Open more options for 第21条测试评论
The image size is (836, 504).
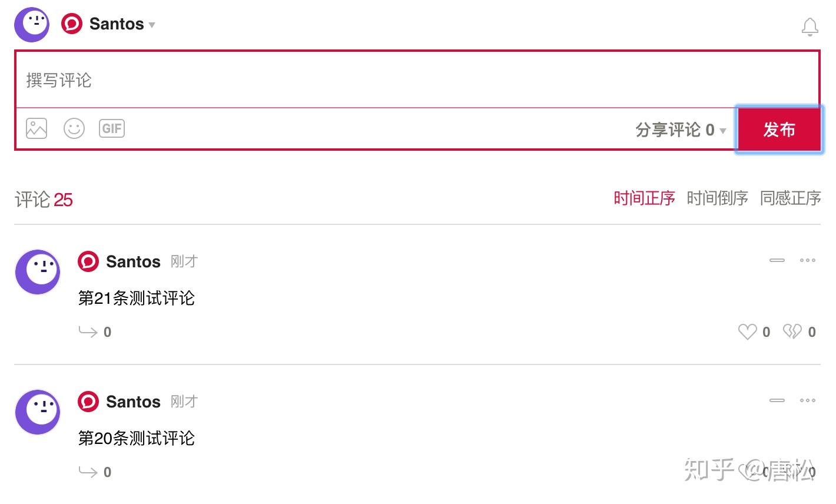808,260
